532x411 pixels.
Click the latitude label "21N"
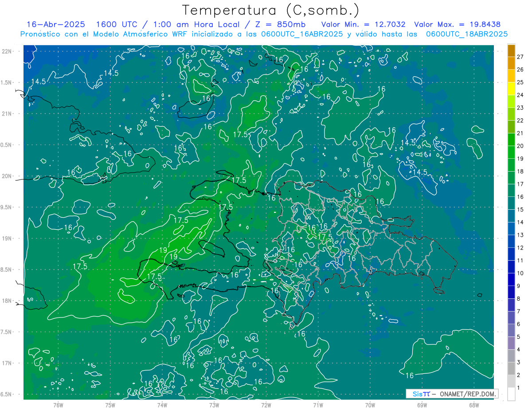[x=7, y=114]
